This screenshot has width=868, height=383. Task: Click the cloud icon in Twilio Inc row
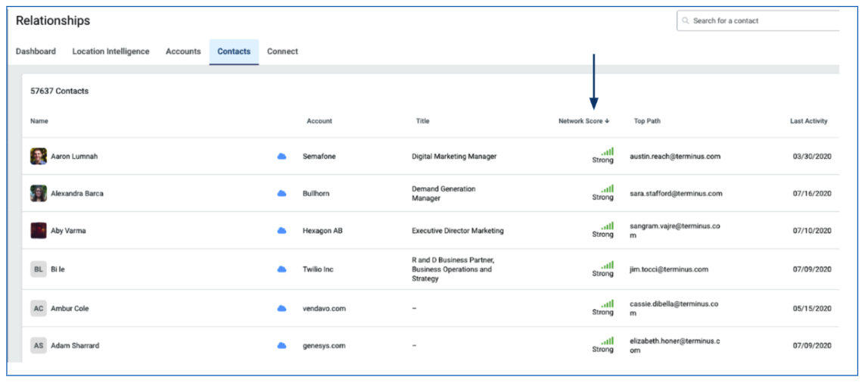[282, 269]
